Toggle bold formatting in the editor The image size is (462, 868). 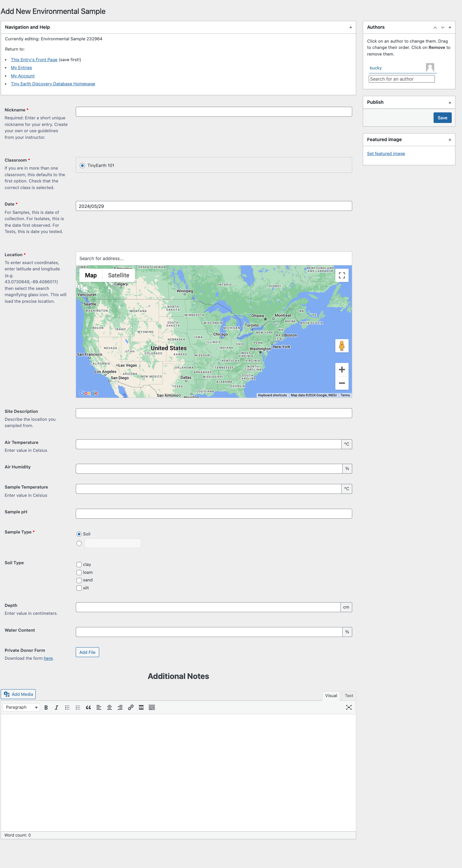[46, 707]
